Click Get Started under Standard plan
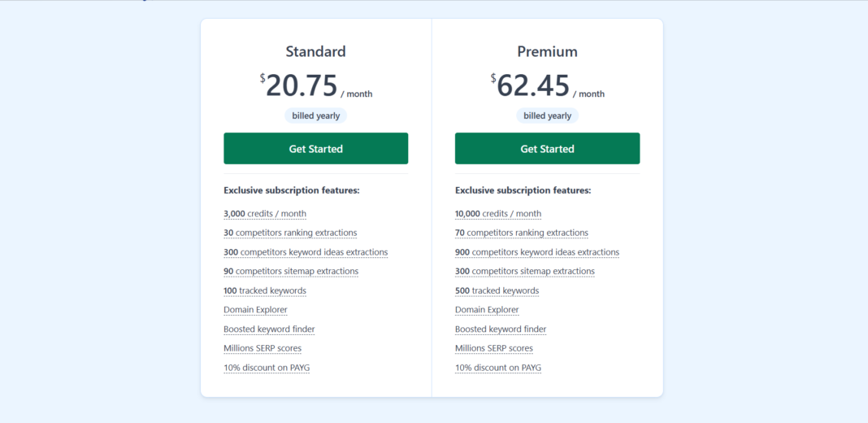Screen dimensions: 868x423 click(x=315, y=149)
